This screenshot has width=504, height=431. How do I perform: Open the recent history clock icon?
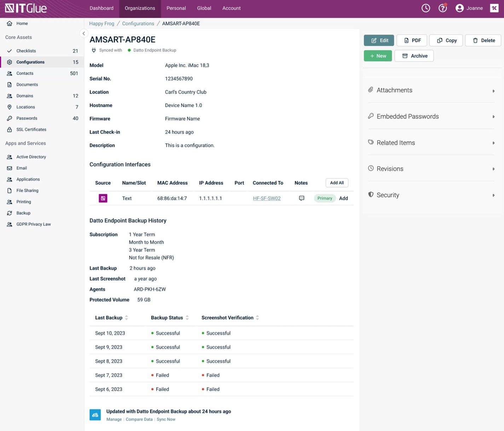(x=425, y=7)
